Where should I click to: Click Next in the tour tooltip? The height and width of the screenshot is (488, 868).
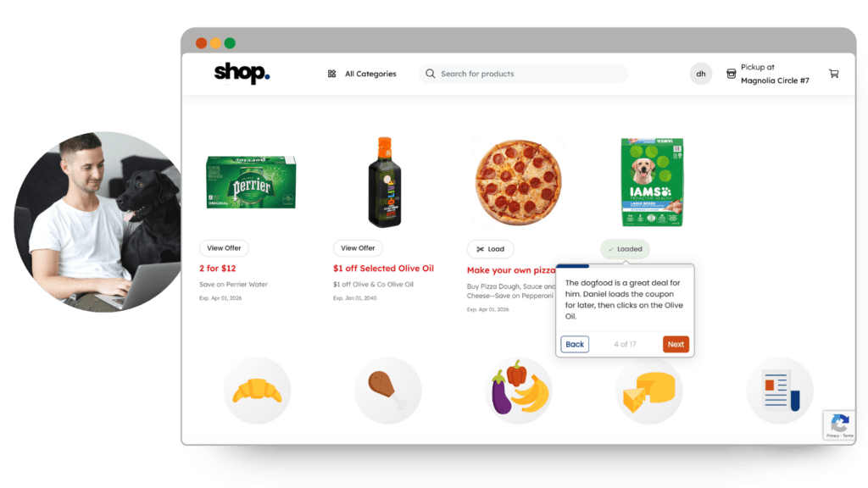click(x=676, y=344)
